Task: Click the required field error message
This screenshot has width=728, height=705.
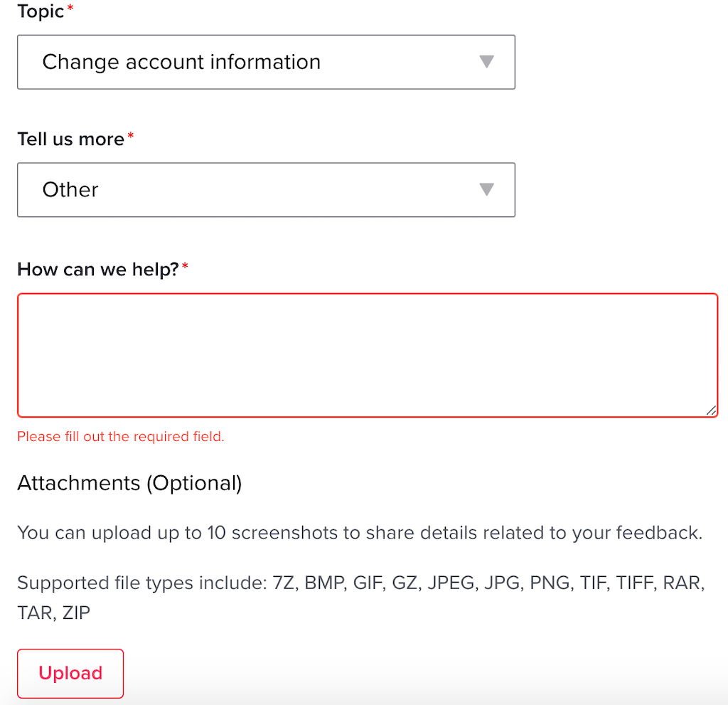Action: point(121,436)
